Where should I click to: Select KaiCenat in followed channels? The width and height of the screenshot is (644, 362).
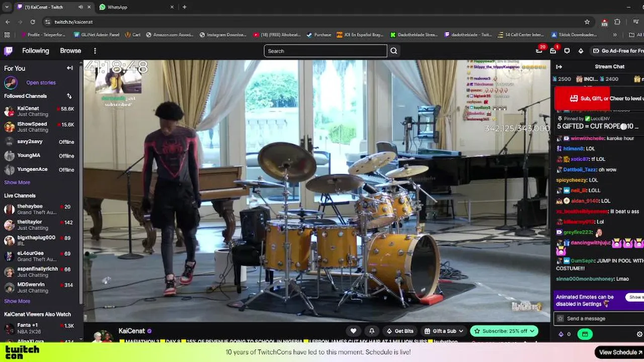pyautogui.click(x=39, y=111)
